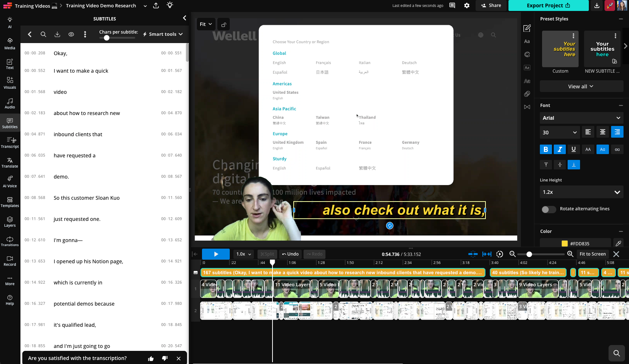Image resolution: width=629 pixels, height=364 pixels.
Task: Toggle bold subtitle formatting
Action: 546,149
